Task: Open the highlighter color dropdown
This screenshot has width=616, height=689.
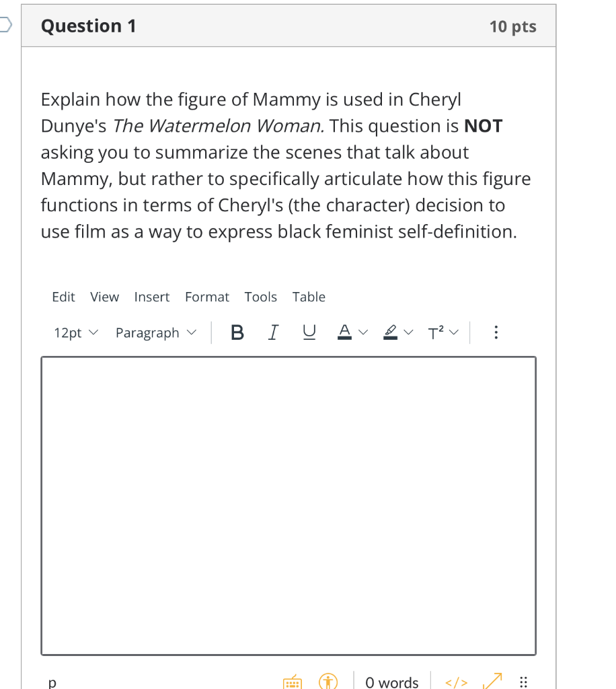Action: pos(408,332)
